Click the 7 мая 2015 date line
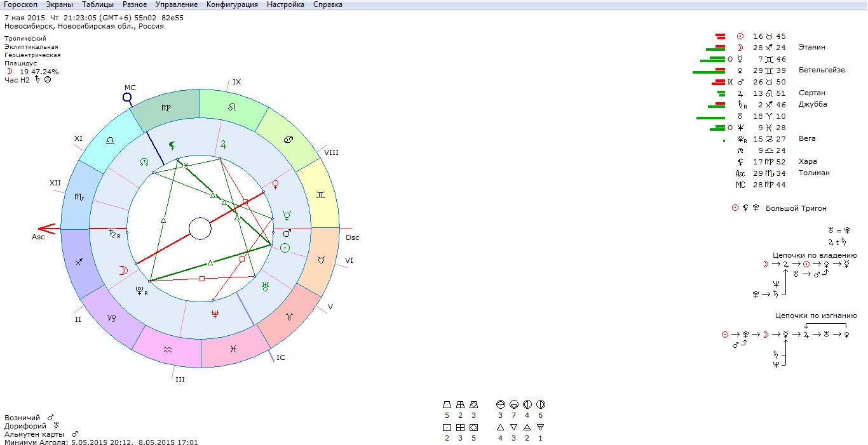This screenshot has width=868, height=445. [x=94, y=18]
